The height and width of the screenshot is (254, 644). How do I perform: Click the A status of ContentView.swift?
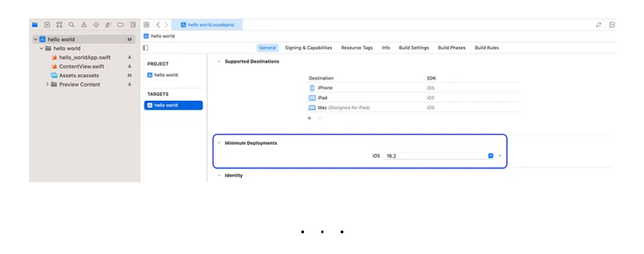129,66
